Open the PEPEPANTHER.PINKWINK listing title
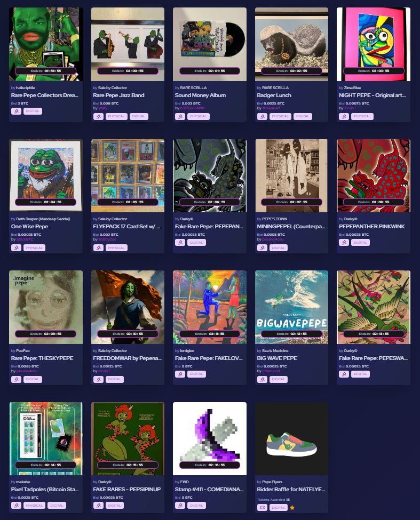This screenshot has height=520, width=420. (x=371, y=227)
